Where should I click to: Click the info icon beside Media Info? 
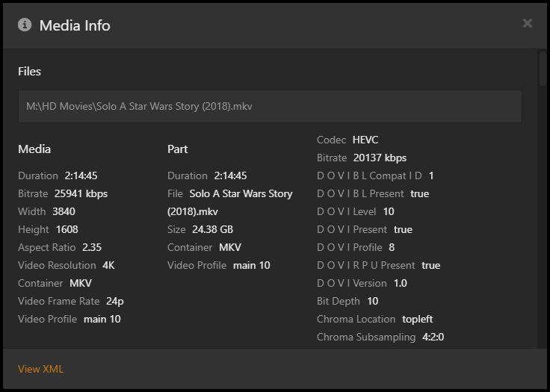tap(25, 25)
